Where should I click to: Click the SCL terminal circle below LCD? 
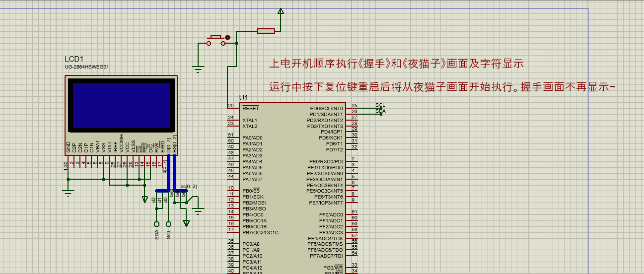click(x=168, y=224)
